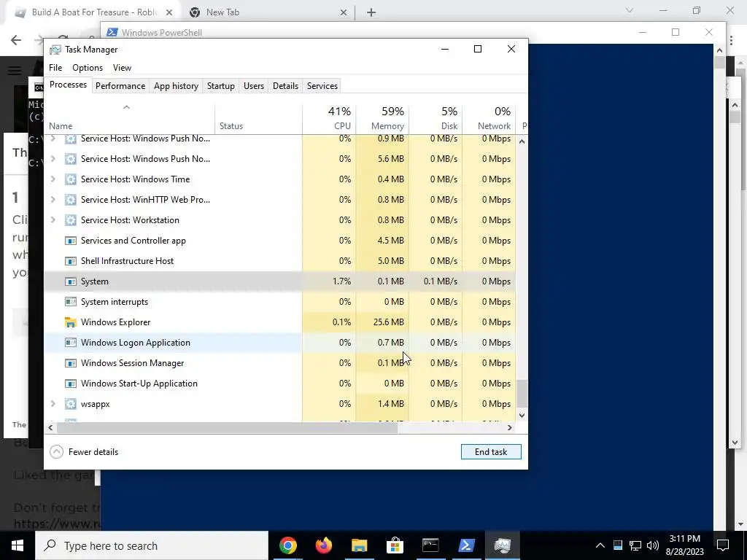The width and height of the screenshot is (747, 560).
Task: Open the File menu in Task Manager
Action: tap(55, 68)
